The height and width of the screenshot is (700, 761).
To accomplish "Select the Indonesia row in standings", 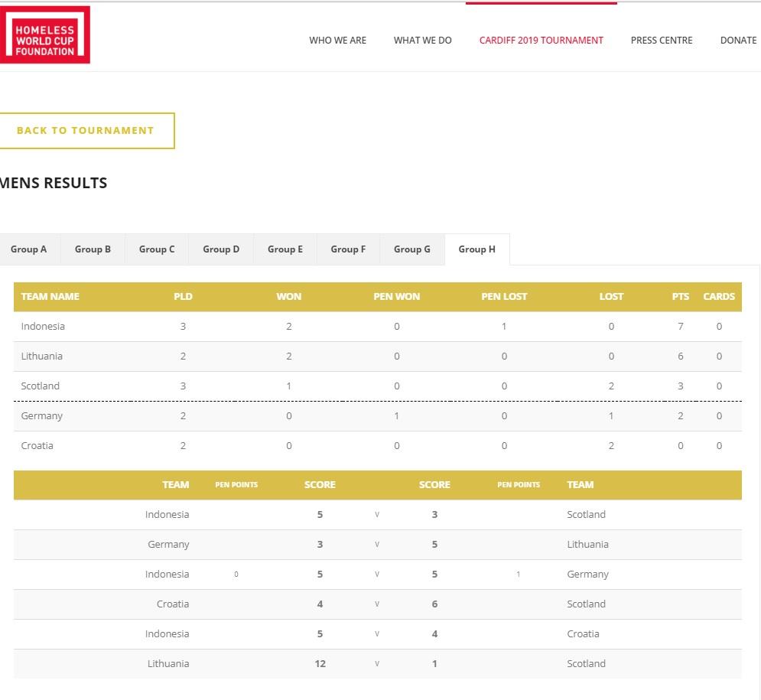I will click(x=43, y=327).
